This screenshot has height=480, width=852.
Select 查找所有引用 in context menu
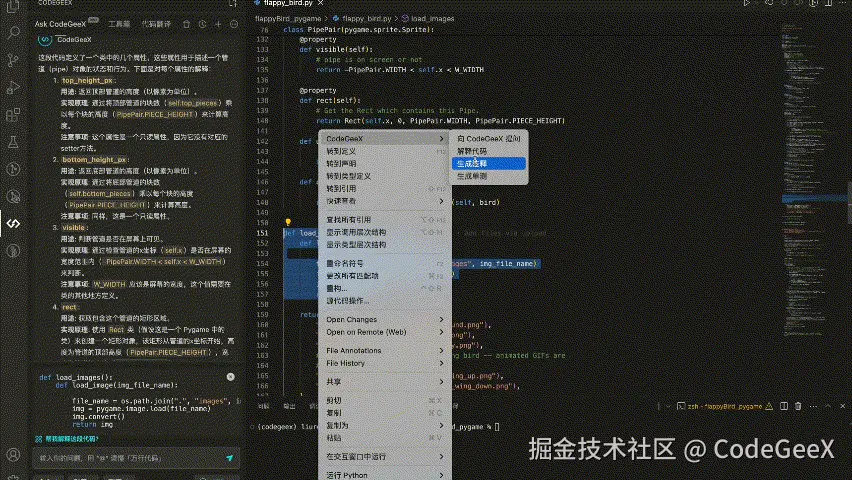pyautogui.click(x=385, y=220)
